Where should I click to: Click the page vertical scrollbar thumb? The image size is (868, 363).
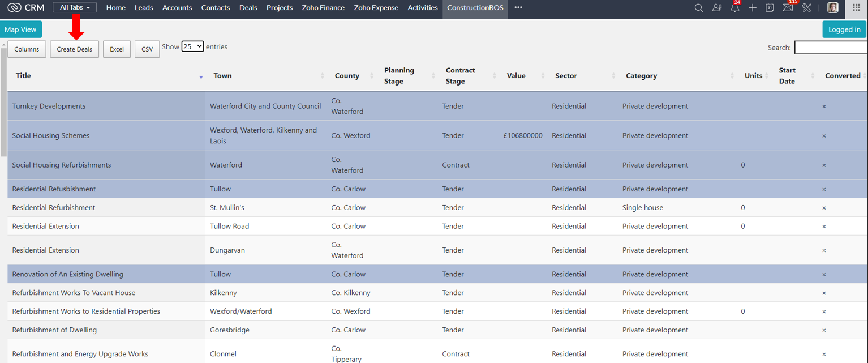click(3, 101)
